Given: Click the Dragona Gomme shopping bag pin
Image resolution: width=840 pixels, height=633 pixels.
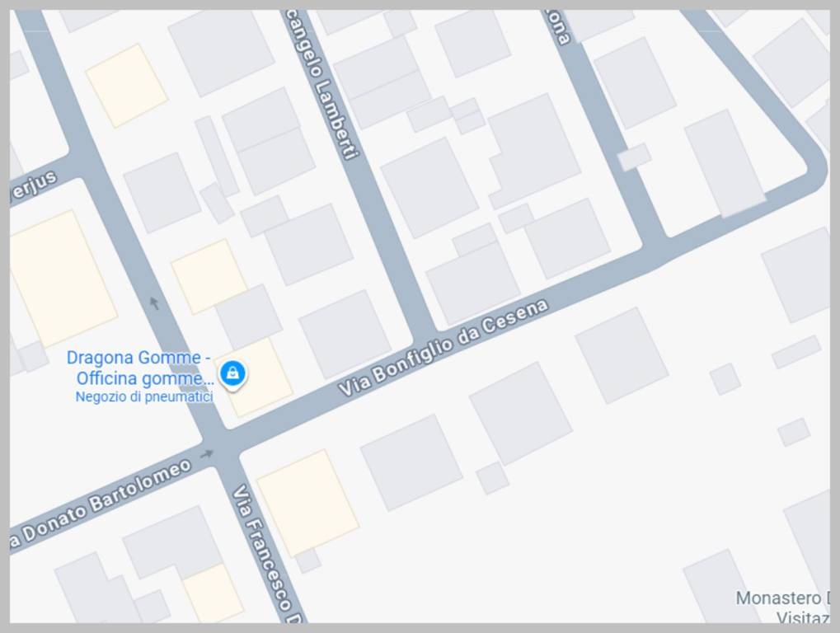Looking at the screenshot, I should [x=233, y=373].
